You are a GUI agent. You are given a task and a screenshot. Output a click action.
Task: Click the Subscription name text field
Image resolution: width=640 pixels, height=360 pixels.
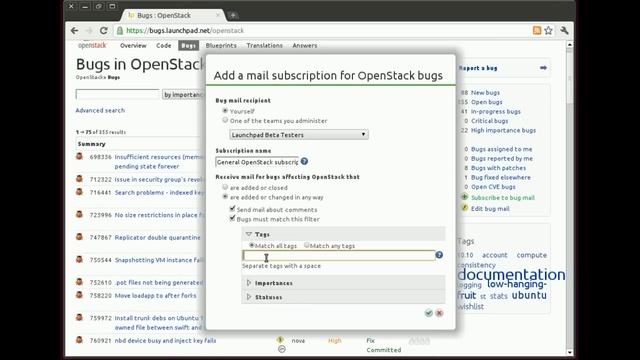[x=257, y=162]
